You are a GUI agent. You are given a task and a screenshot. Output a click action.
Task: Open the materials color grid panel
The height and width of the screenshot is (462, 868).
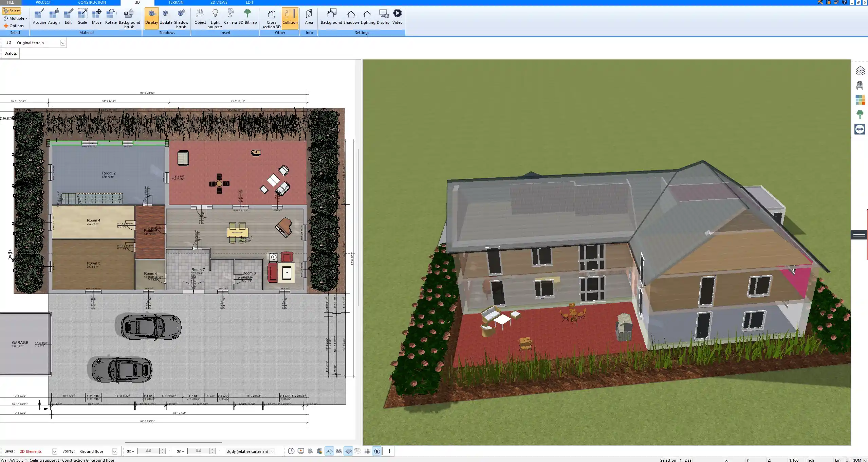[860, 100]
